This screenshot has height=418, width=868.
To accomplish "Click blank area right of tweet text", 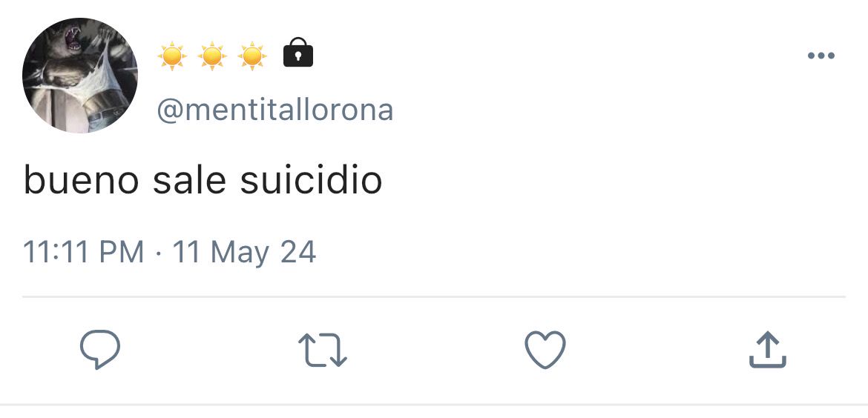I will [x=609, y=180].
